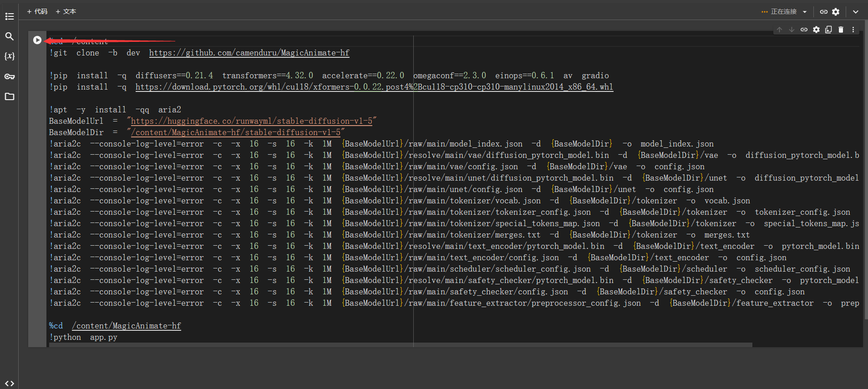Open the runtime connection dropdown arrow

coord(805,12)
